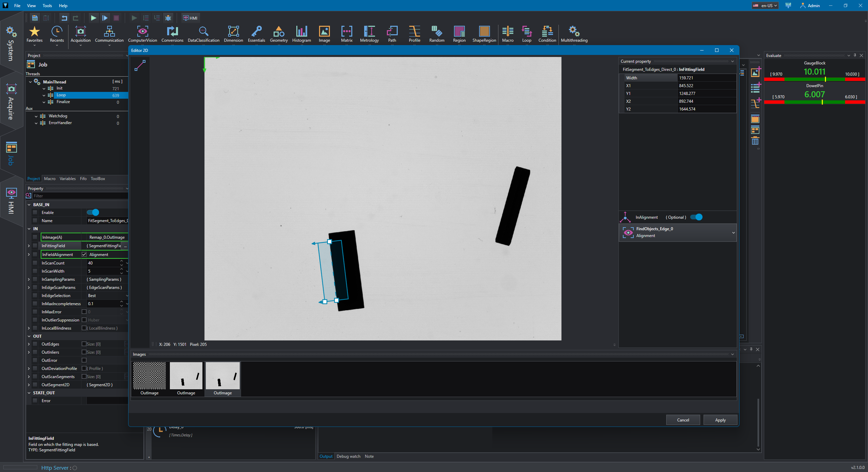Enable the InMaxError checkbox

tap(84, 312)
